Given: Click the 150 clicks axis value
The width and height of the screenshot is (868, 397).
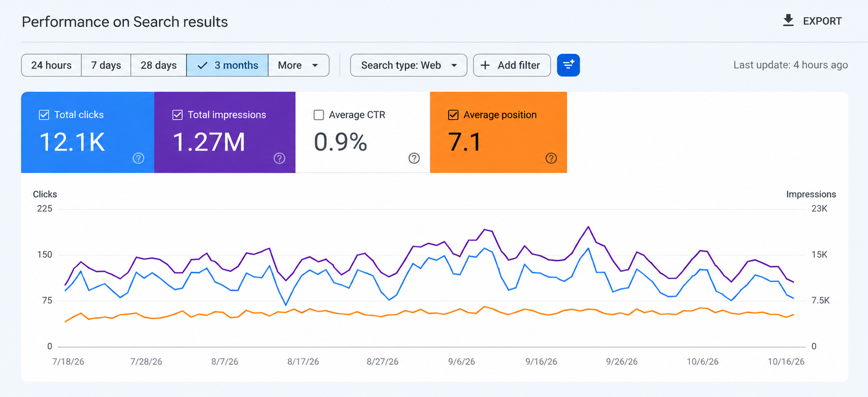Looking at the screenshot, I should (x=44, y=255).
